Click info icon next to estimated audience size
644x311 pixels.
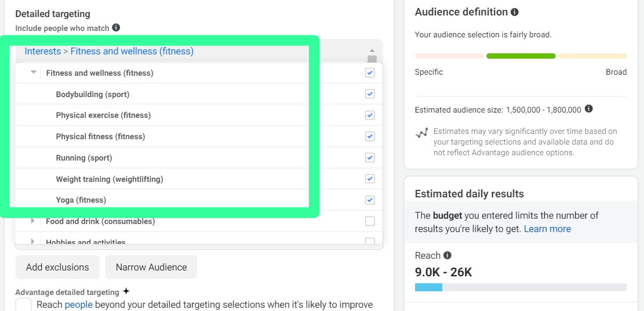click(x=589, y=109)
